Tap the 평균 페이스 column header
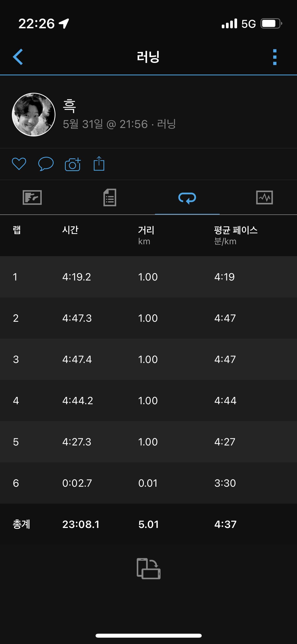 [235, 230]
